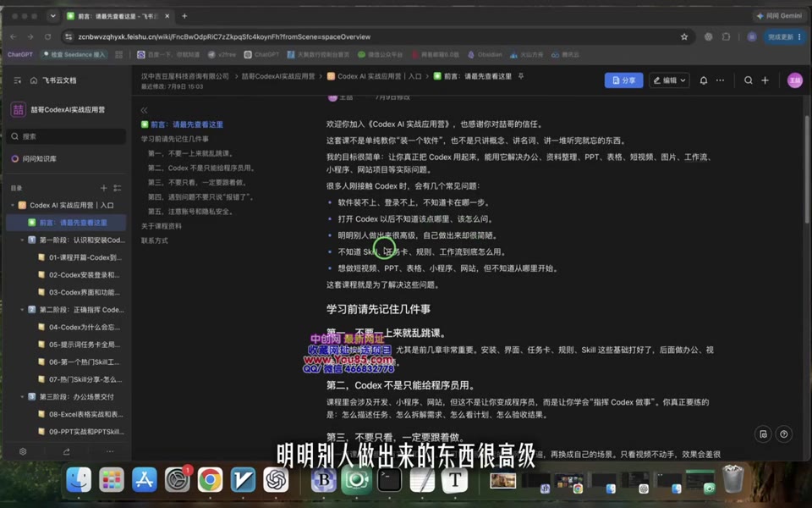Click the pin icon after document title
Screen dimensions: 812x508
tap(521, 76)
